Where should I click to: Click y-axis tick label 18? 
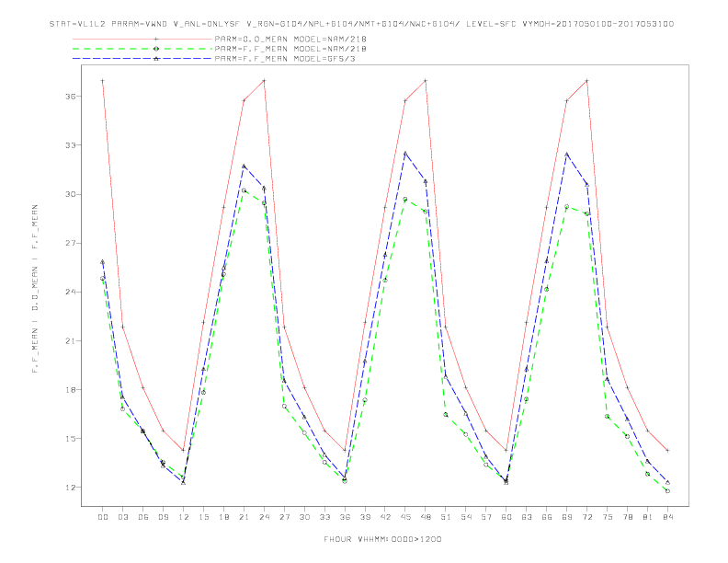pos(71,390)
